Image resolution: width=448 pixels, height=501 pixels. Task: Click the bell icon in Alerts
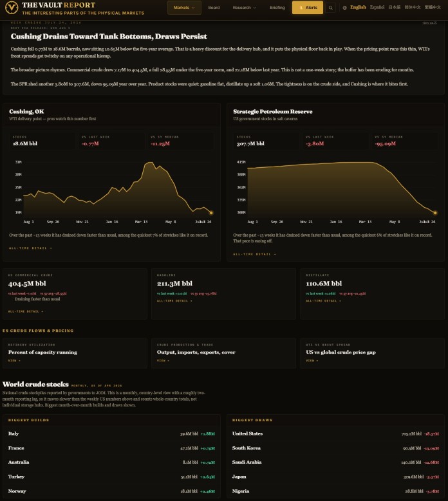pos(301,8)
